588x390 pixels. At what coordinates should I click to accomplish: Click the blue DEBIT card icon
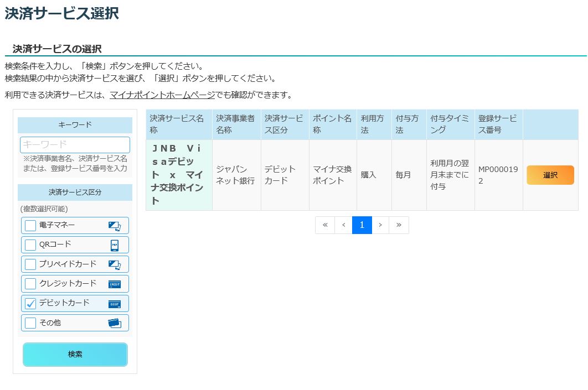click(115, 304)
